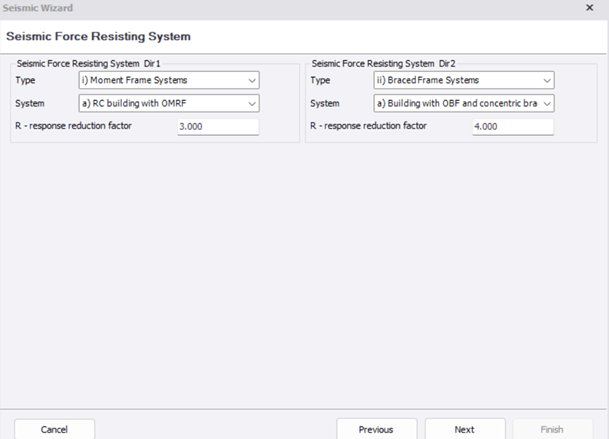Viewport: 609px width, 439px height.
Task: Open the Dir2 Type dropdown
Action: tap(464, 80)
